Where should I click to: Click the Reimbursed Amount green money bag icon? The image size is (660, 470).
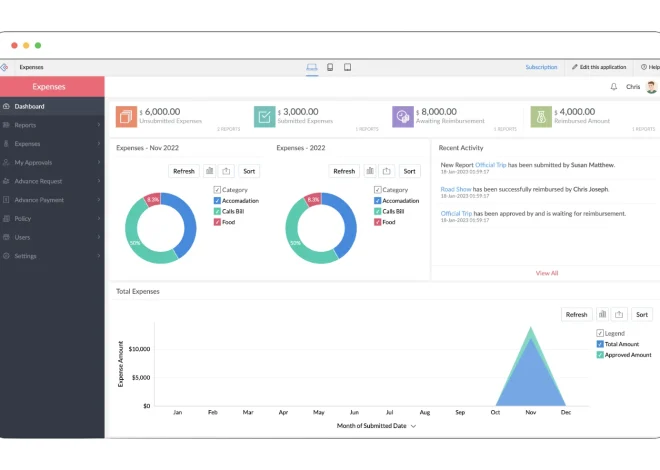[541, 117]
